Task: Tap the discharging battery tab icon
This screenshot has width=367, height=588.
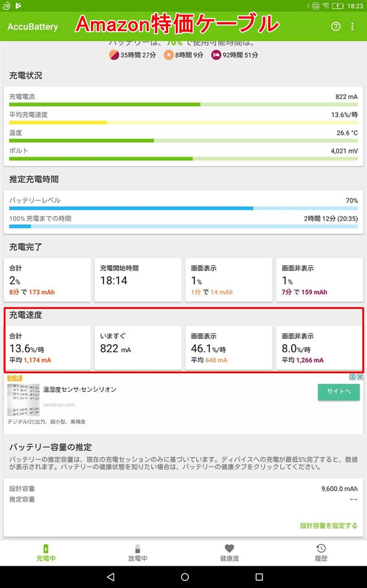Action: click(x=137, y=548)
